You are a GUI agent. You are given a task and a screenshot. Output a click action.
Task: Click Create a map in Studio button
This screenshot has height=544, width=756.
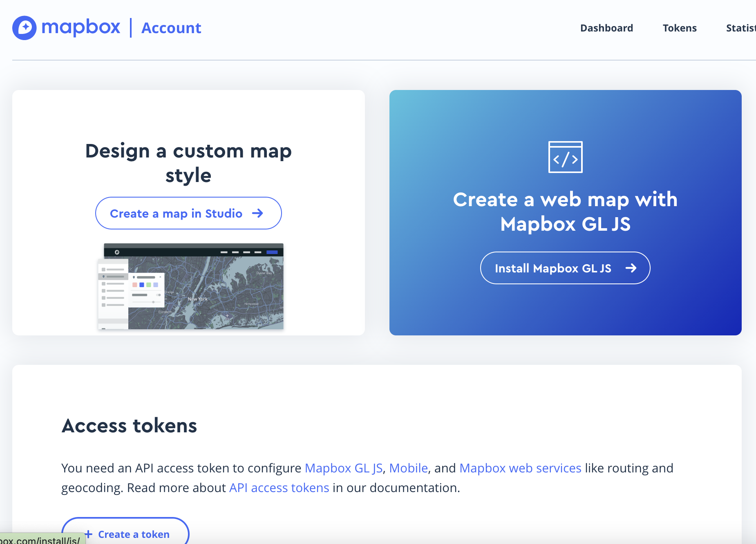(x=188, y=213)
